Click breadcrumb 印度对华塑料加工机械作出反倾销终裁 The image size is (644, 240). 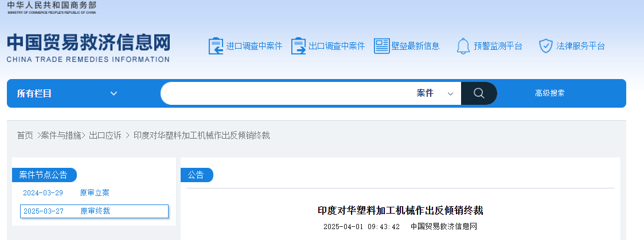[202, 135]
